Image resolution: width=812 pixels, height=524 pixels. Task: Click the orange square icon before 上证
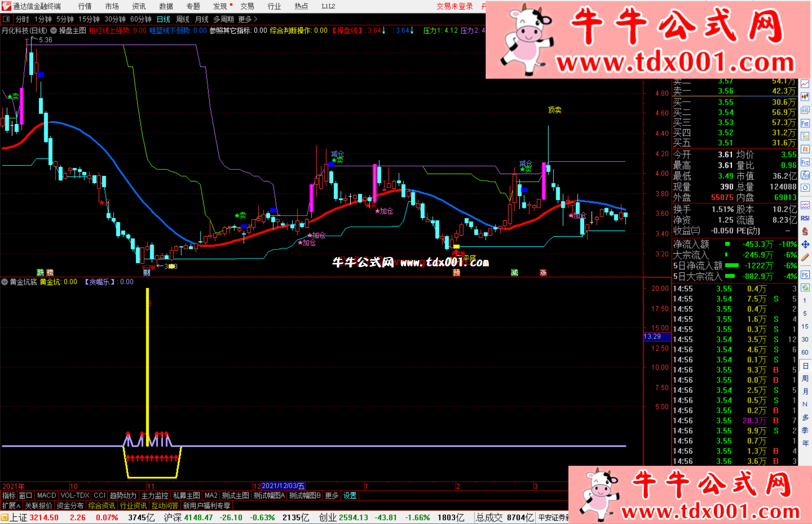[5, 518]
